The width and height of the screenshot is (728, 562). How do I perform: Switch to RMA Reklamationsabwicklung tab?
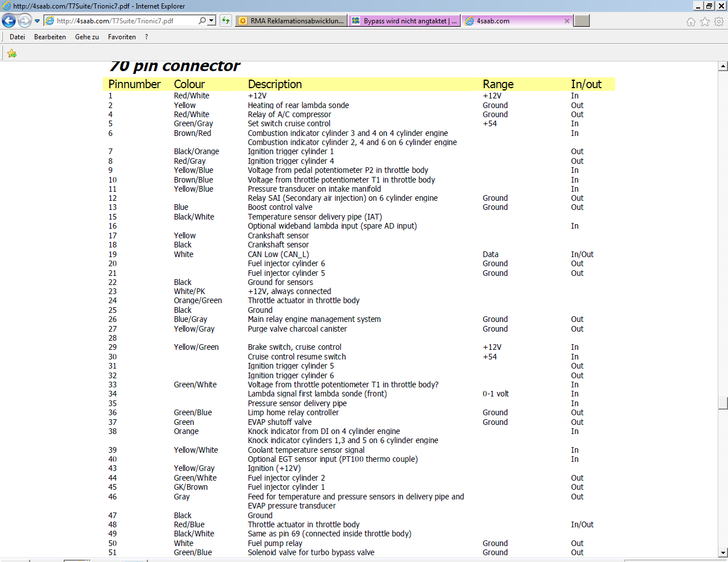click(292, 21)
